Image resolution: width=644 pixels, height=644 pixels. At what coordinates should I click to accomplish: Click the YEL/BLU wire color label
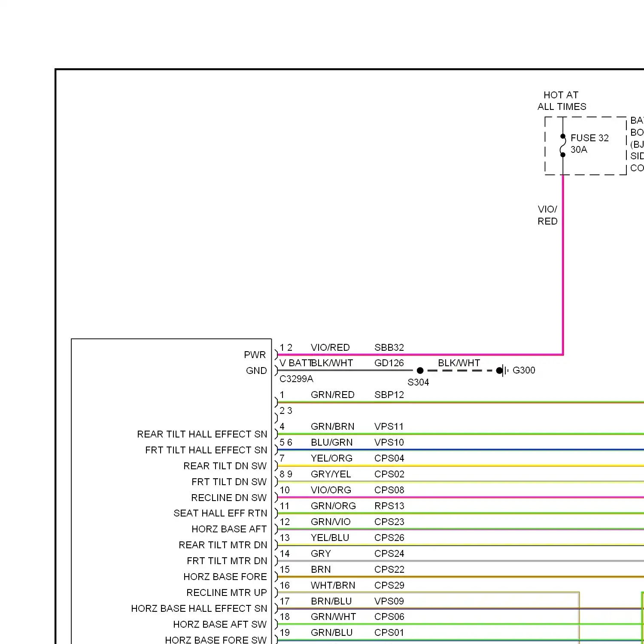(330, 538)
